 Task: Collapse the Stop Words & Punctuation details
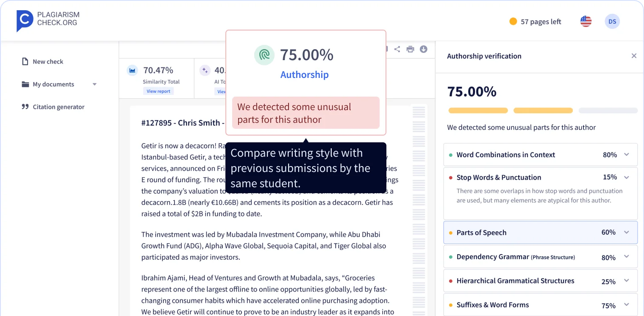(627, 177)
